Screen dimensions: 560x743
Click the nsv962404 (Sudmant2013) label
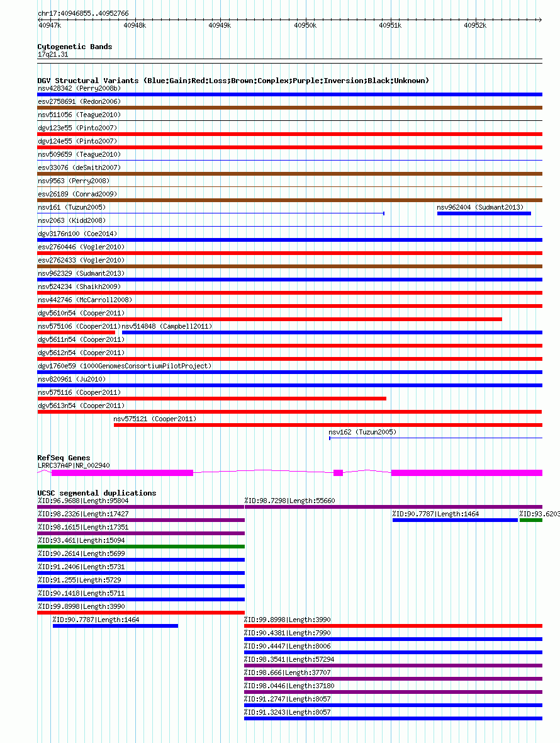(480, 208)
